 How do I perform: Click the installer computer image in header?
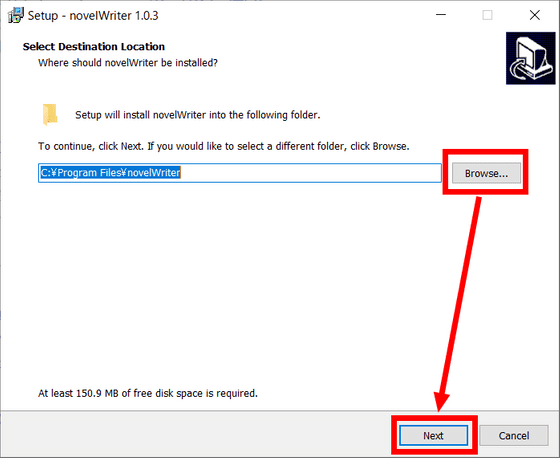[531, 58]
